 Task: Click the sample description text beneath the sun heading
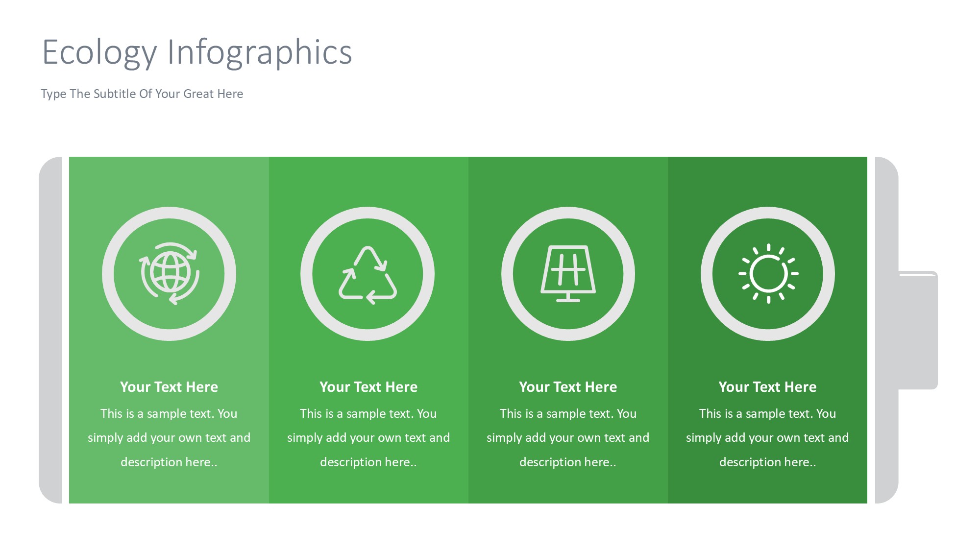(x=767, y=437)
